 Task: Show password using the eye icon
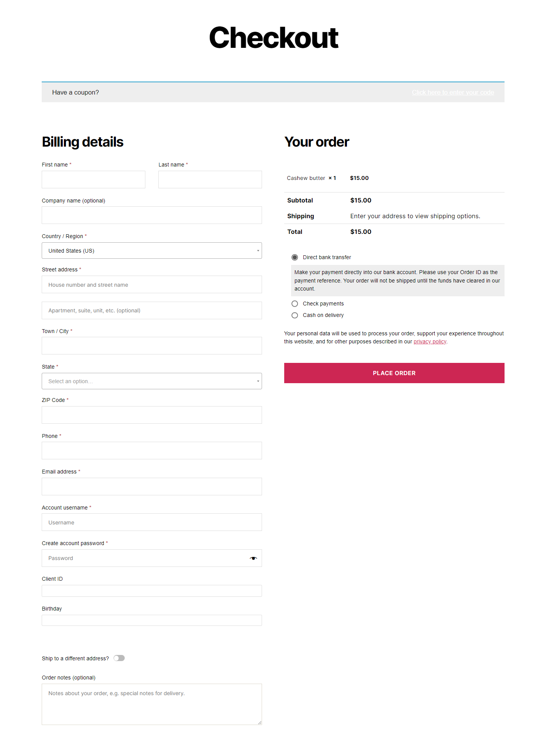click(253, 558)
